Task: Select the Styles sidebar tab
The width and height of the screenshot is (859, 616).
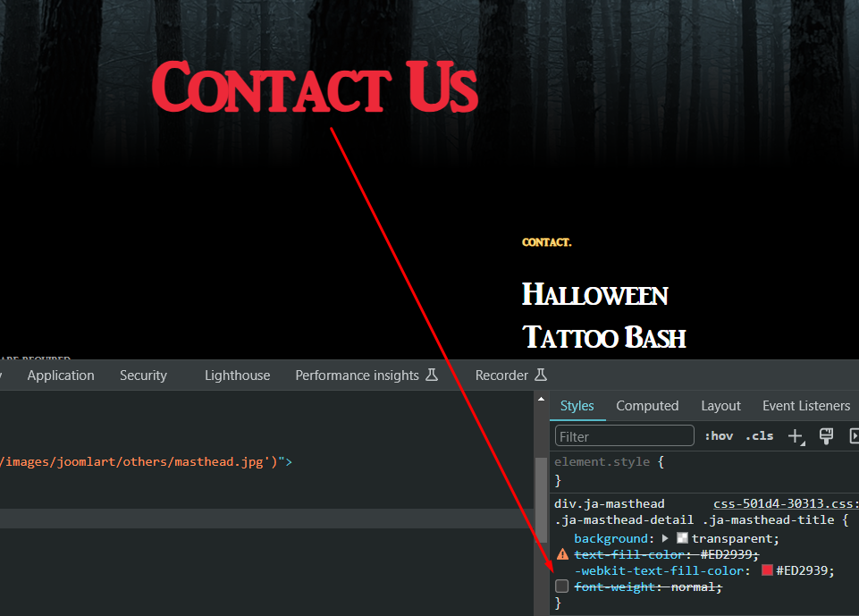Action: [577, 406]
